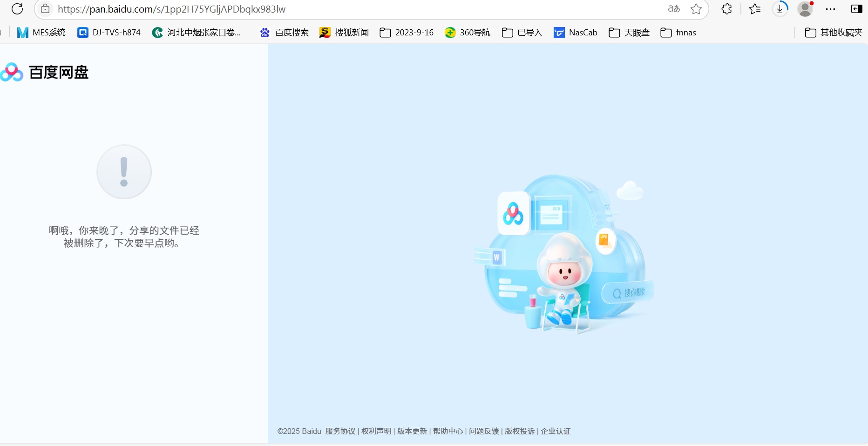Open the browser settings ellipsis menu
This screenshot has width=868, height=446.
point(830,9)
